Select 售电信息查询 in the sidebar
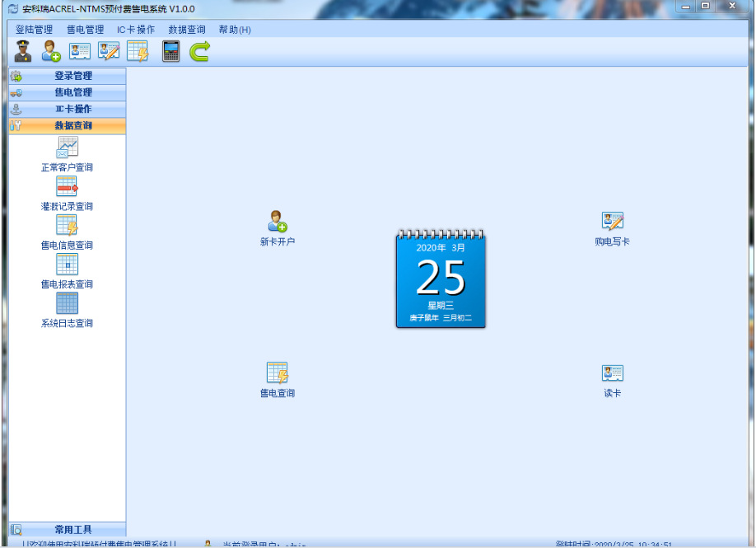The image size is (756, 548). coord(67,232)
